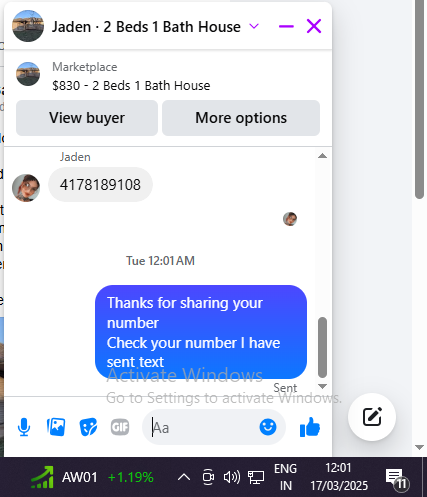Open the volume speaker tray icon
427x497 pixels.
pyautogui.click(x=232, y=477)
